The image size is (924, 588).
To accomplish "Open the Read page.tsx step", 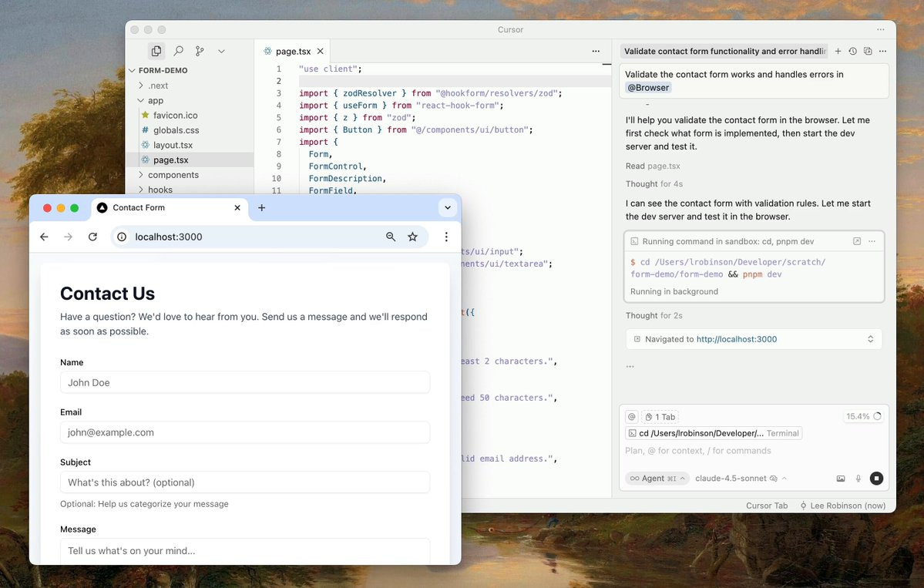I will tap(653, 166).
